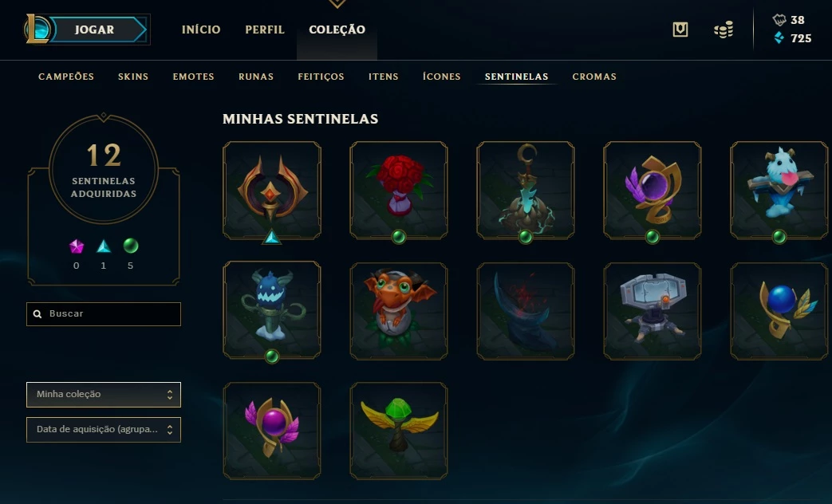832x504 pixels.
Task: Switch to the Campeões tab
Action: tap(65, 77)
